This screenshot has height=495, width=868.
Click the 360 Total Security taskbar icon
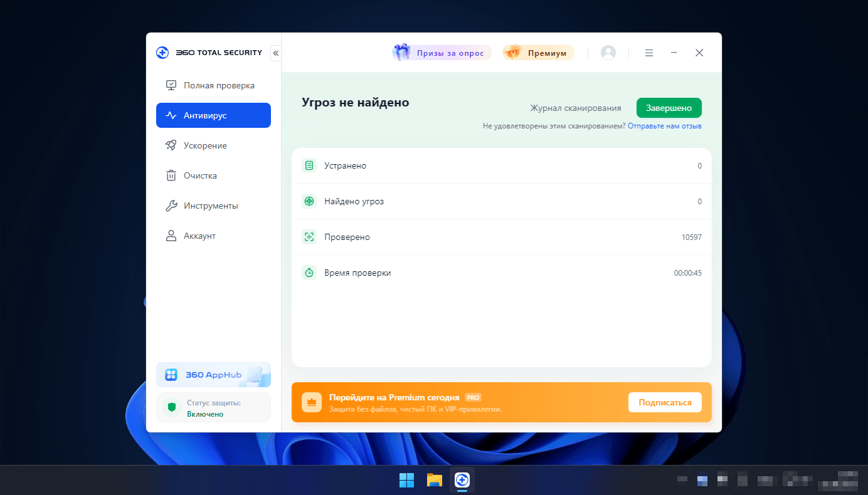pyautogui.click(x=462, y=481)
